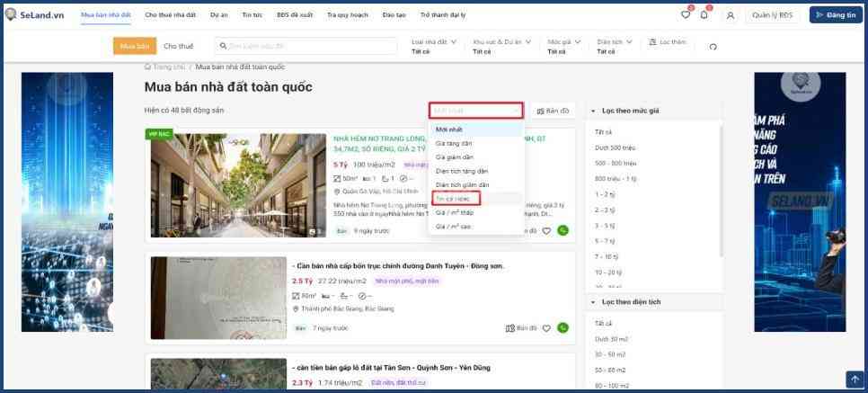Click the user account icon

point(730,14)
